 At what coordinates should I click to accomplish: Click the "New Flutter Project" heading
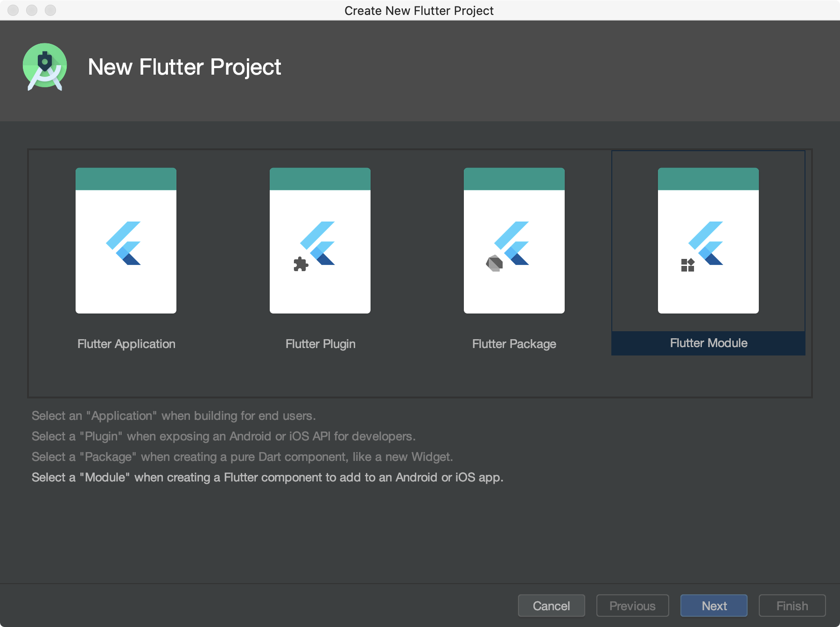(184, 67)
